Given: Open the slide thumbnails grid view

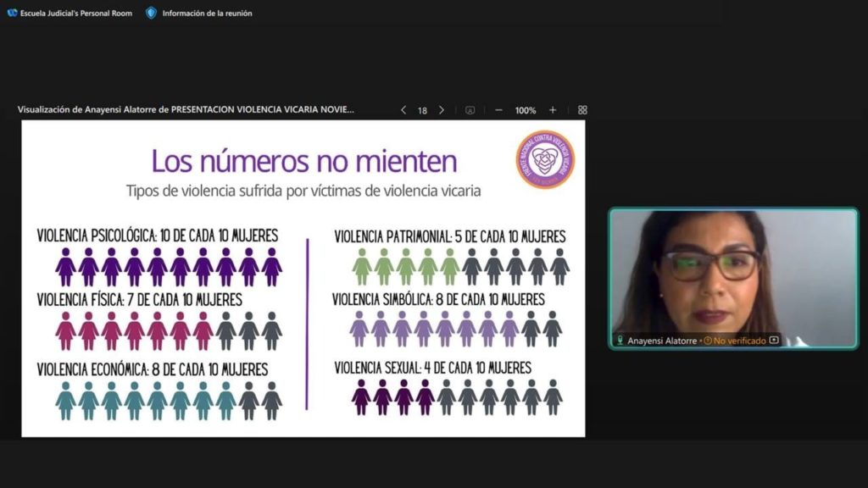Looking at the screenshot, I should [582, 110].
